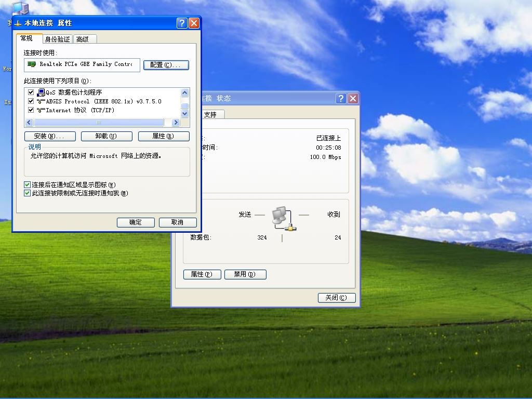Uncheck the Internet 协议 (TCP/IP) checkbox

(x=31, y=110)
